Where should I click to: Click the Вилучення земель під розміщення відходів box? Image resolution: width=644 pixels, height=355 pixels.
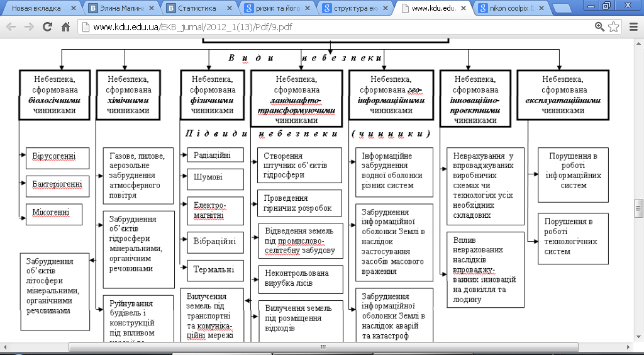pyautogui.click(x=301, y=321)
